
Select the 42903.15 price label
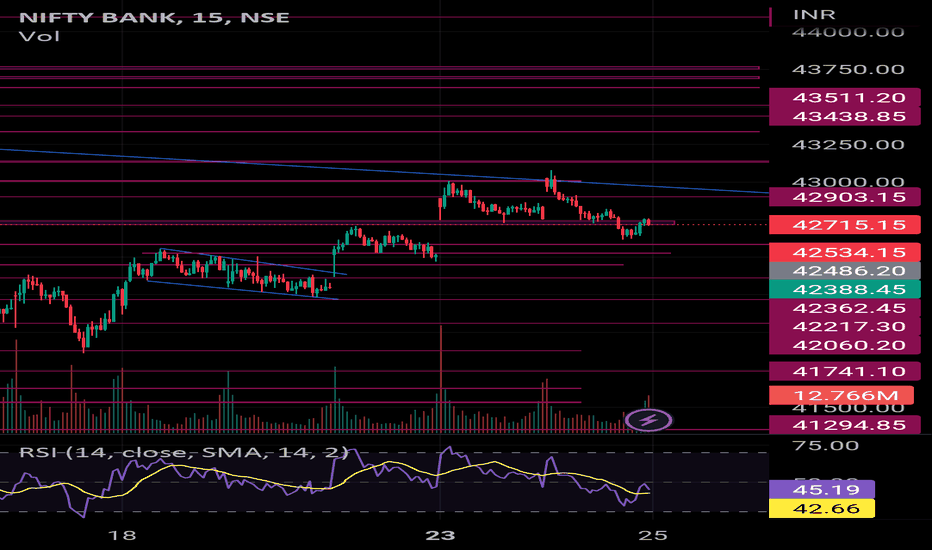(845, 197)
